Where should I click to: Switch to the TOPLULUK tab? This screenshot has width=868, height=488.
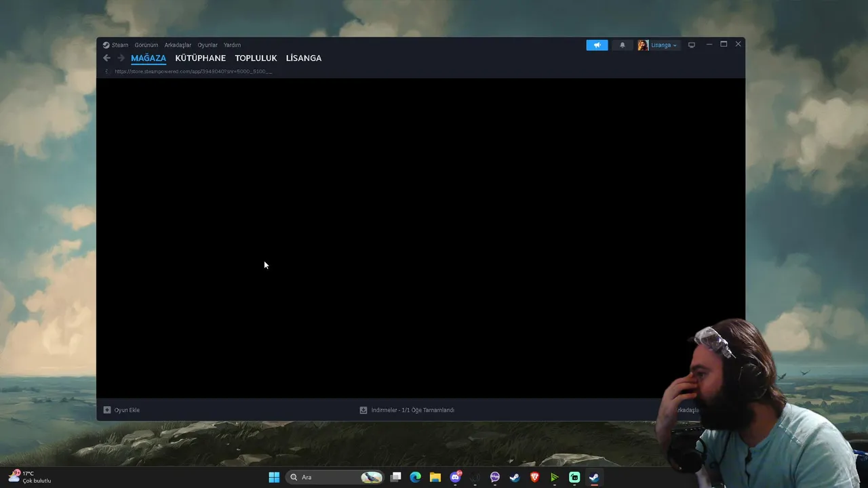click(x=256, y=58)
